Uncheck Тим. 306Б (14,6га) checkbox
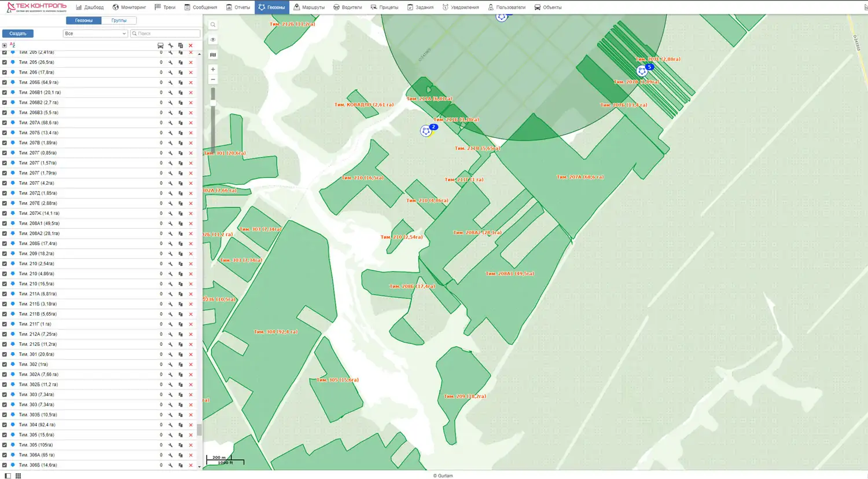 5,465
